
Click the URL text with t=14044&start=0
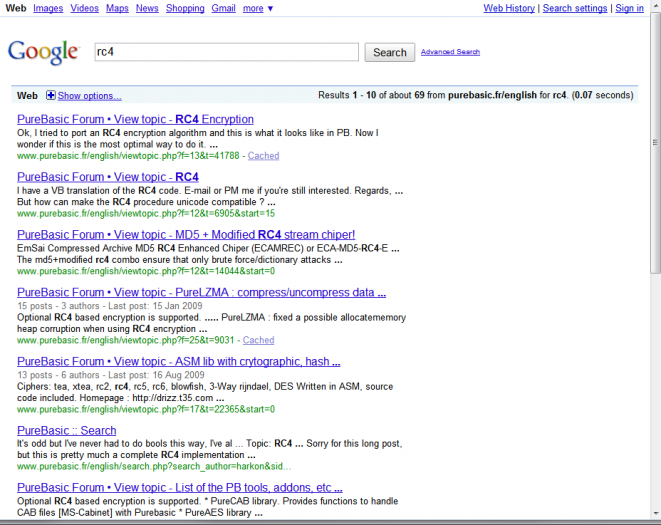pyautogui.click(x=146, y=271)
